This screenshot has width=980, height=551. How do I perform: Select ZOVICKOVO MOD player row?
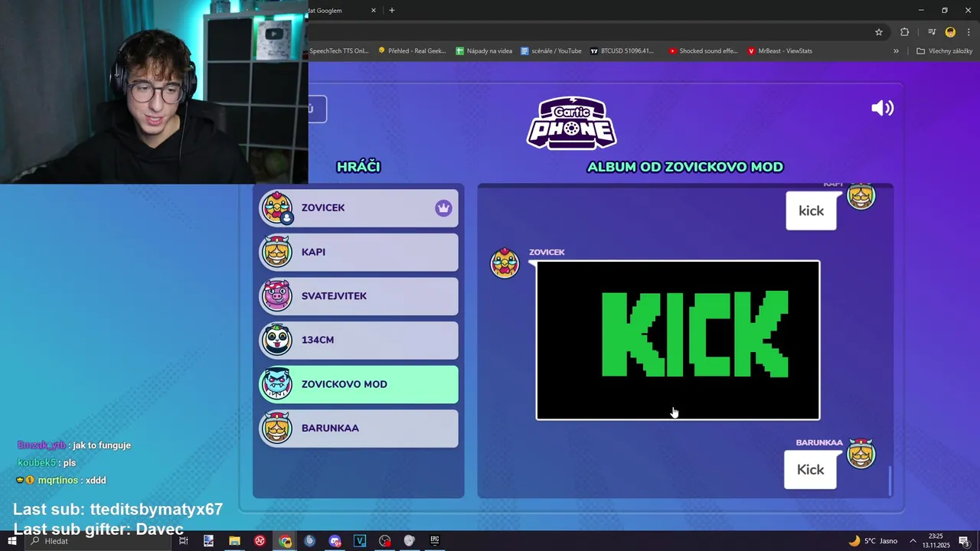coord(358,384)
